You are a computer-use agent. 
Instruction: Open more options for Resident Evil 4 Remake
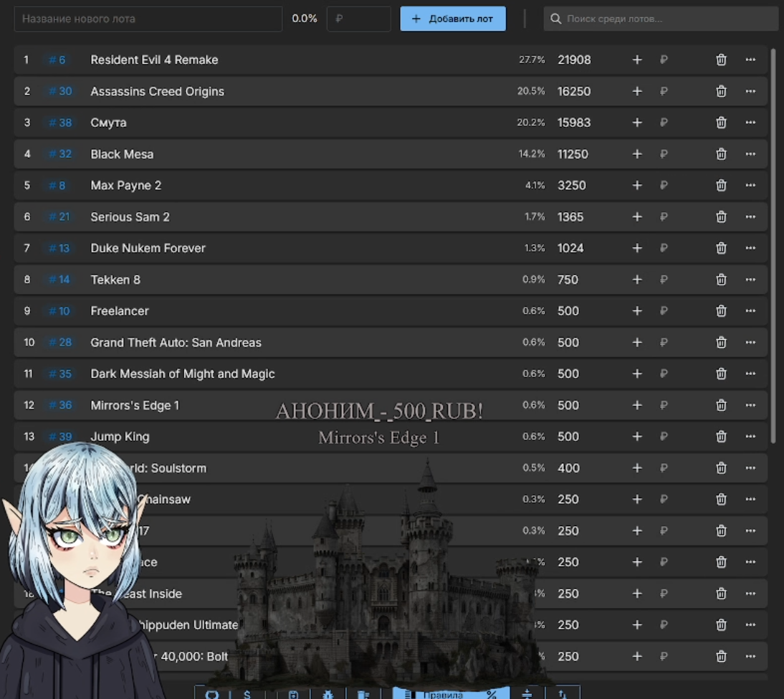(750, 60)
